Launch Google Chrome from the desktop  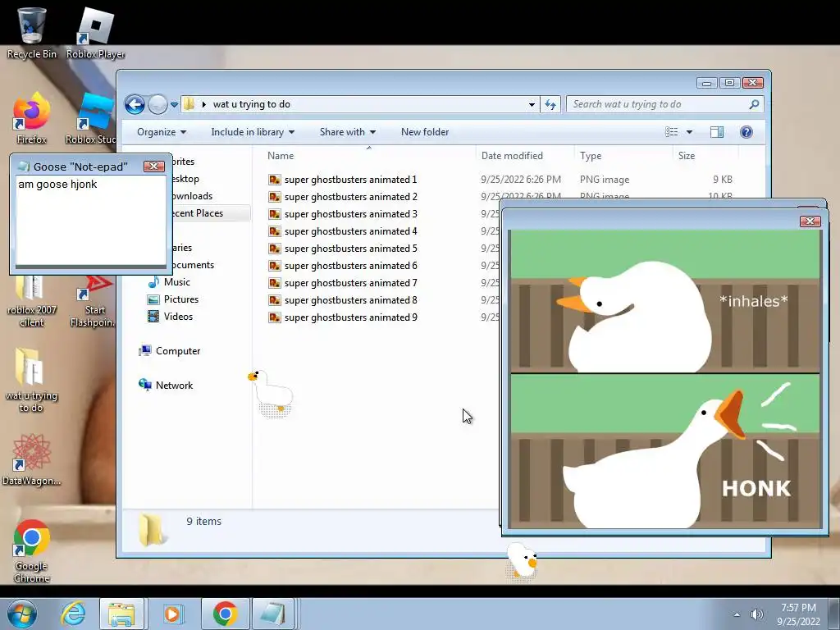click(x=32, y=551)
